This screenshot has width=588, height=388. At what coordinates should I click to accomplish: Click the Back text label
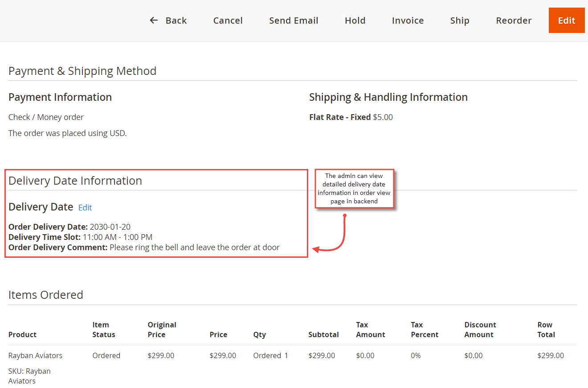176,20
